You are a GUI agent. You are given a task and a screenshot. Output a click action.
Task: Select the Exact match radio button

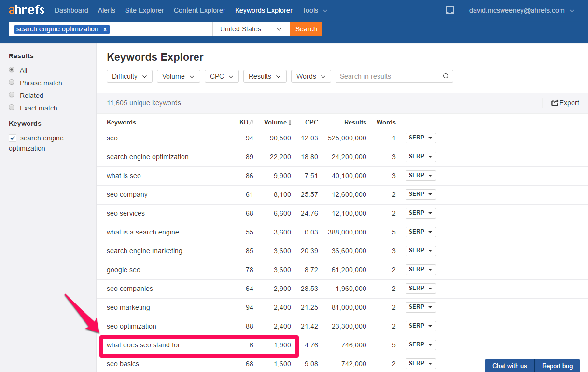tap(12, 108)
